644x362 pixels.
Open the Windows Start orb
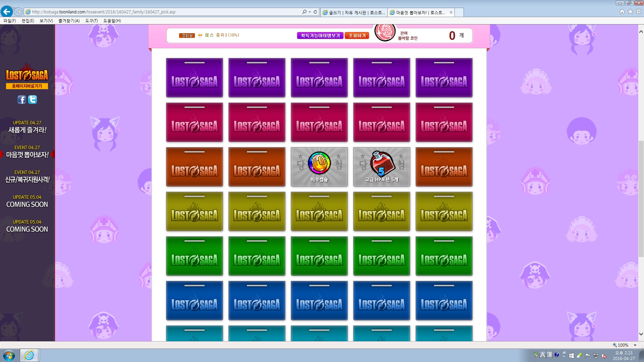tap(9, 355)
